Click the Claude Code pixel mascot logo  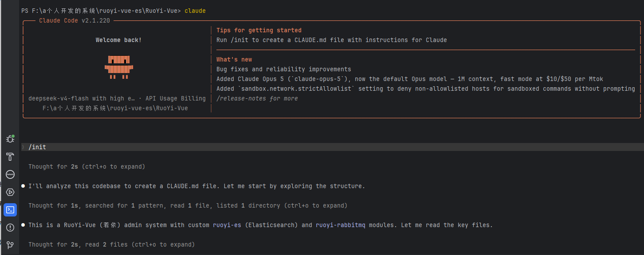click(119, 67)
